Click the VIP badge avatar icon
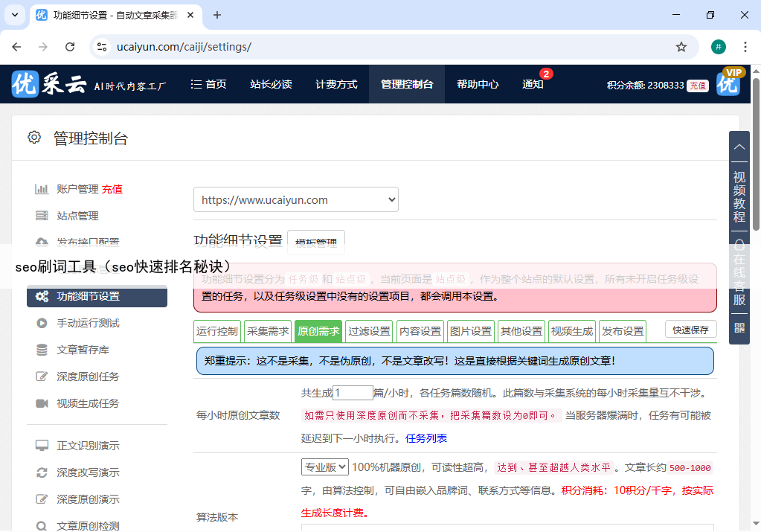The width and height of the screenshot is (761, 532). (729, 83)
